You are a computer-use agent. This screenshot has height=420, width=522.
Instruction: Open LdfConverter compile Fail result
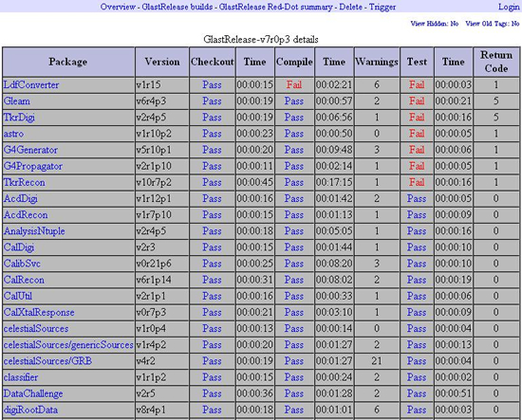point(294,84)
